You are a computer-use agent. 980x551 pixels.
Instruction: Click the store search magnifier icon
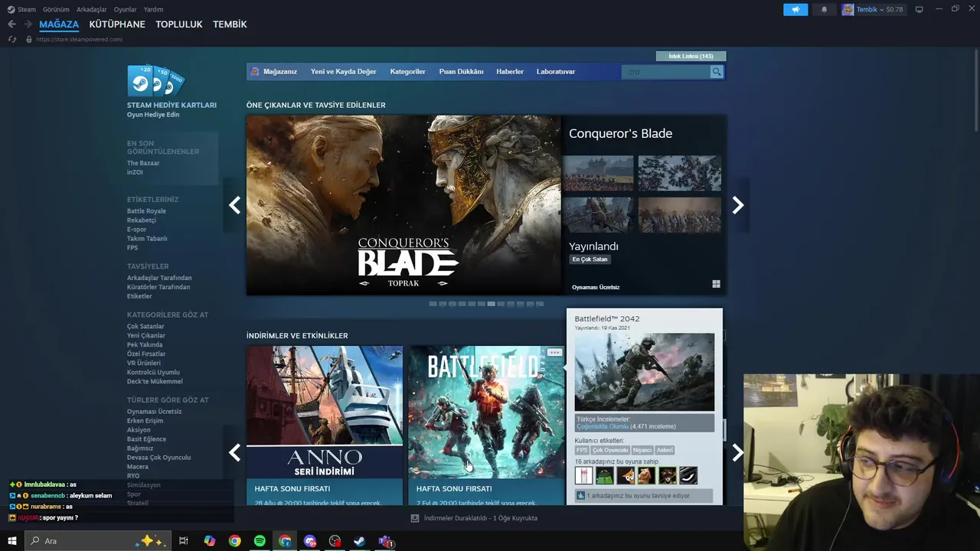pos(717,71)
